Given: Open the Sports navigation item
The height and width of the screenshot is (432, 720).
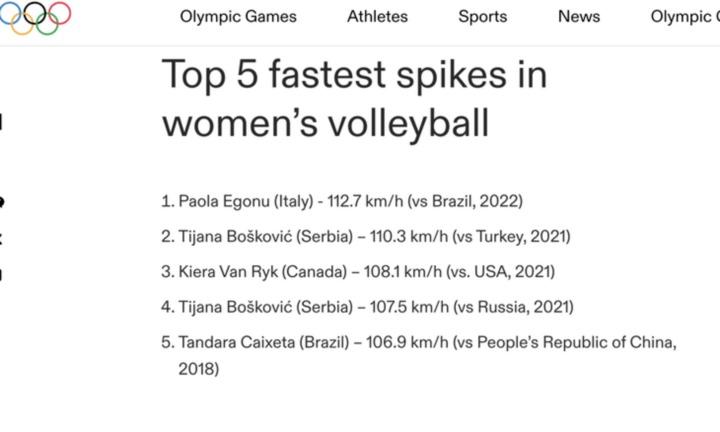Looking at the screenshot, I should 482,16.
